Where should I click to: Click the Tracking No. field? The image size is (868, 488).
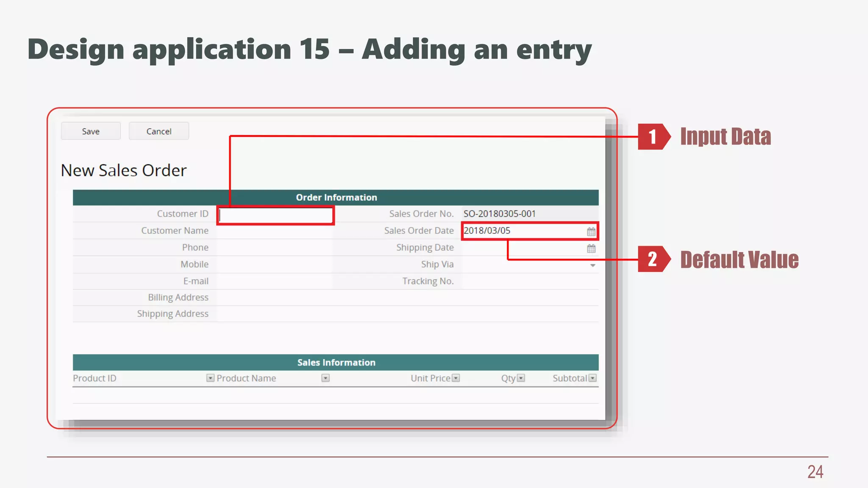tap(530, 281)
